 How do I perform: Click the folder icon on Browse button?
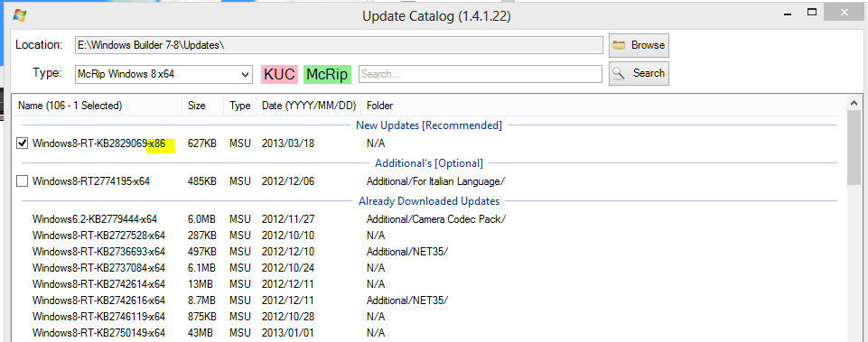coord(619,45)
